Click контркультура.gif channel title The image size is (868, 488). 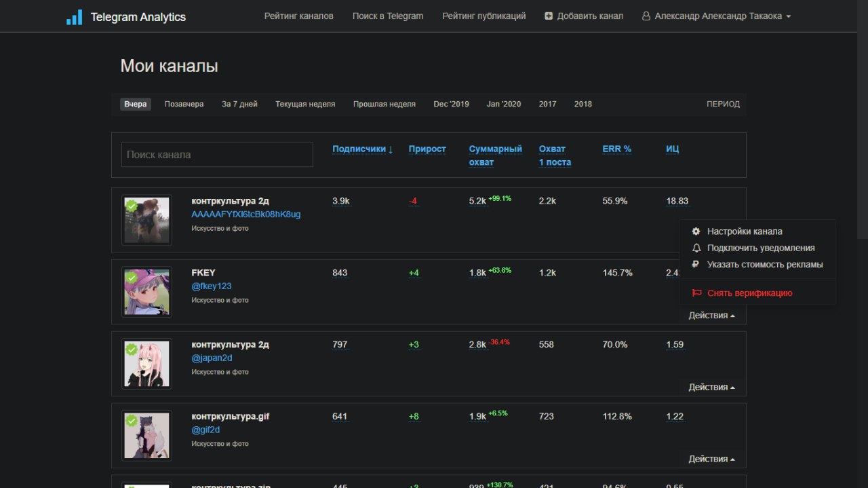(x=231, y=417)
